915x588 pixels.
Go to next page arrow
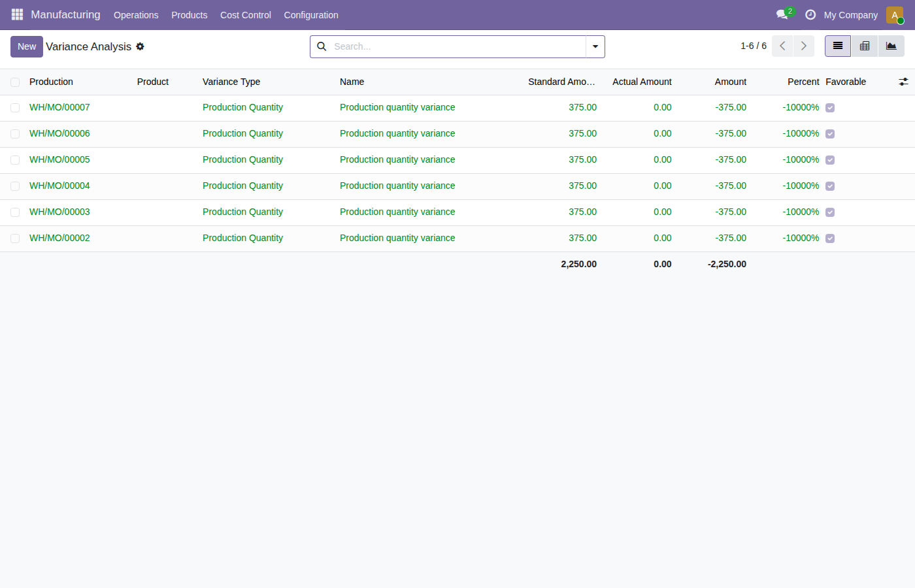[804, 46]
